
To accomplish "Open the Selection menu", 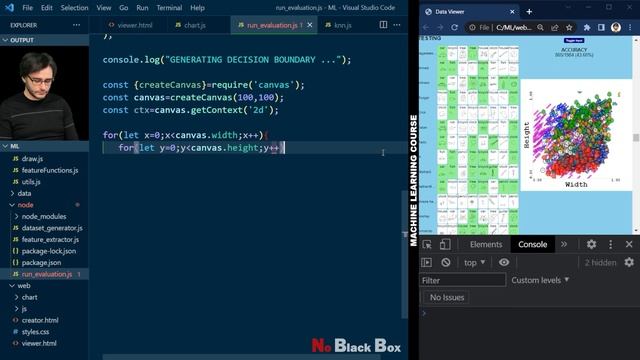I will pyautogui.click(x=74, y=8).
